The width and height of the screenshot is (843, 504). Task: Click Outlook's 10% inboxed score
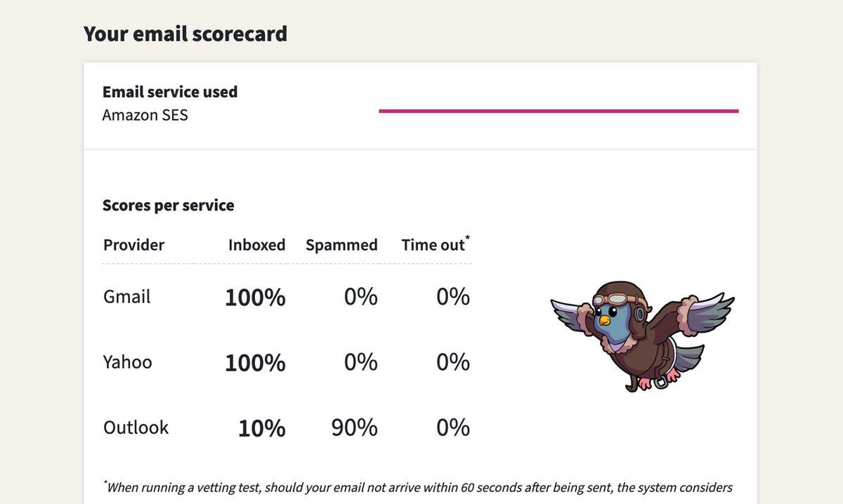[x=261, y=428]
